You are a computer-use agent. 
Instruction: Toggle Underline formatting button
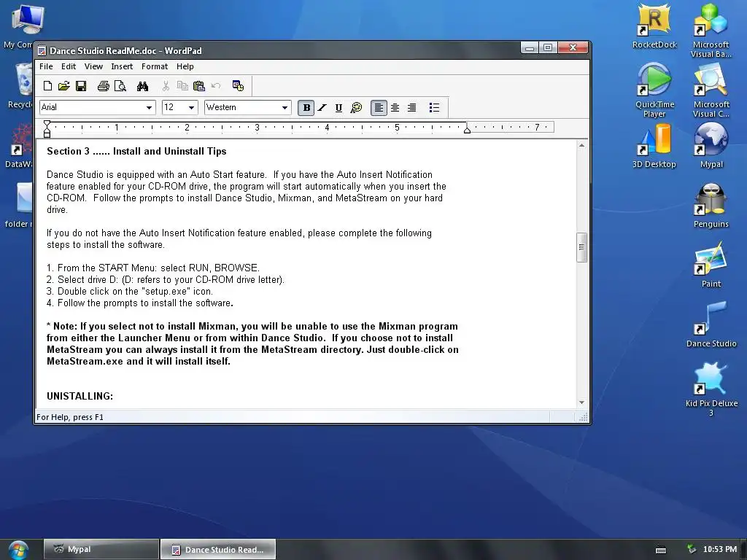click(x=338, y=108)
